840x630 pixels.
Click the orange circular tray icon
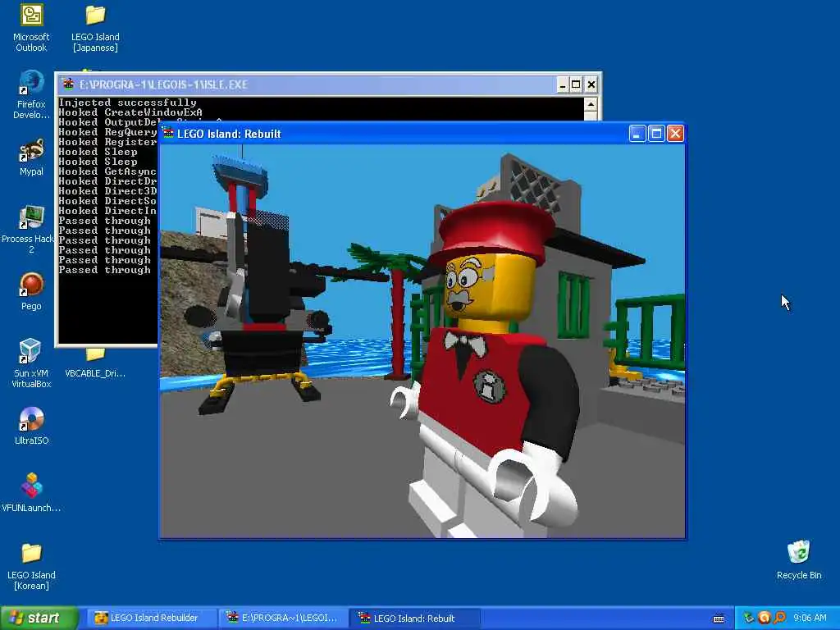point(765,619)
